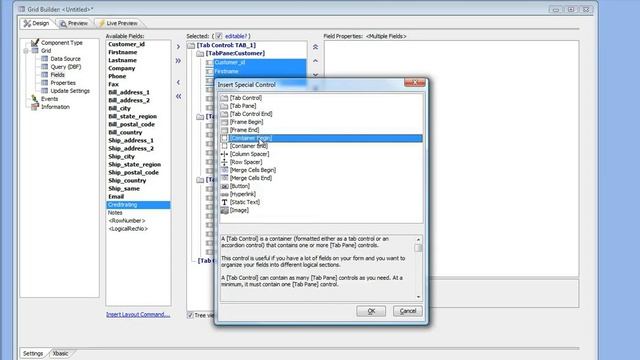Click the Tab Control End folder icon
The image size is (640, 360).
click(224, 114)
